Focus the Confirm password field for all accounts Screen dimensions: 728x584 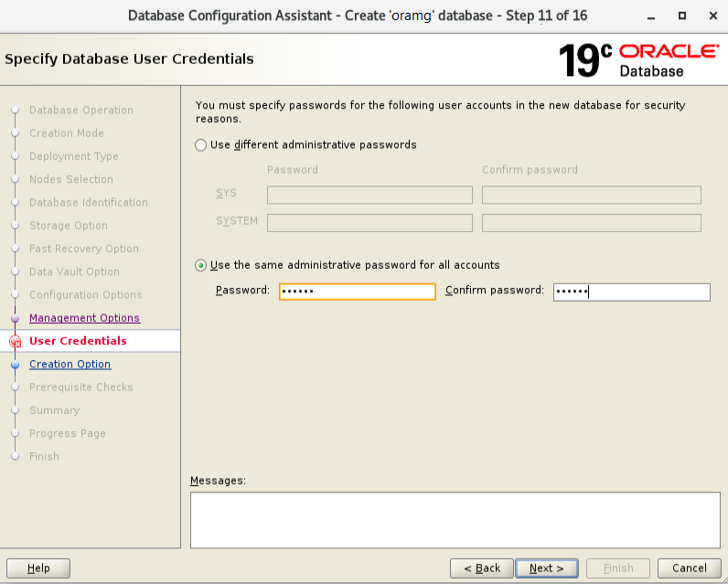click(x=631, y=292)
